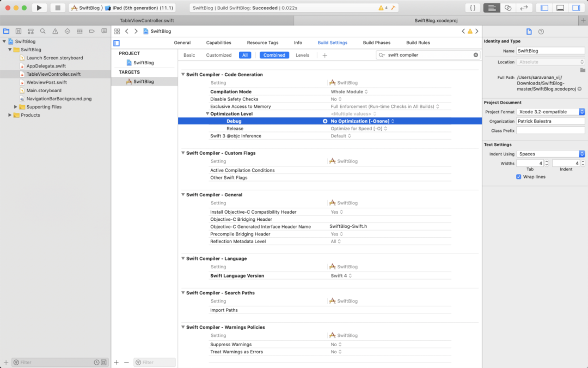Run the project with the Play button
Viewport: 588px width, 368px height.
tap(39, 8)
